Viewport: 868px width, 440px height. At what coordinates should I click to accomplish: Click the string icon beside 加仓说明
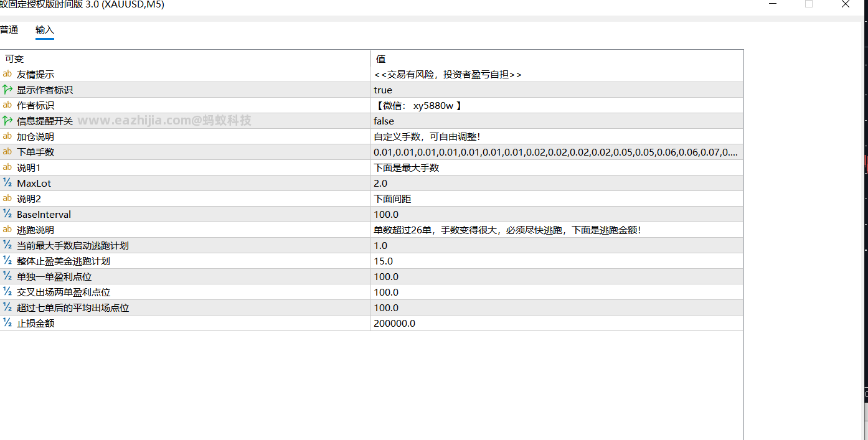7,136
